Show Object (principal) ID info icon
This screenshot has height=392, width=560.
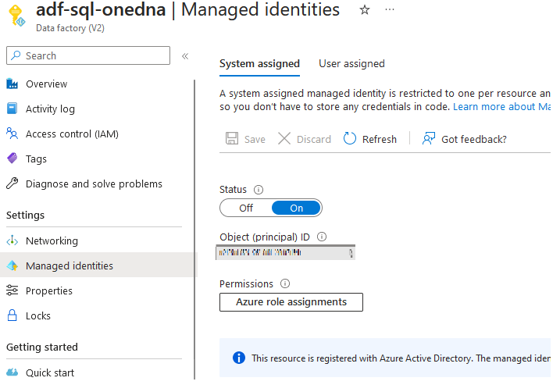[x=322, y=237]
